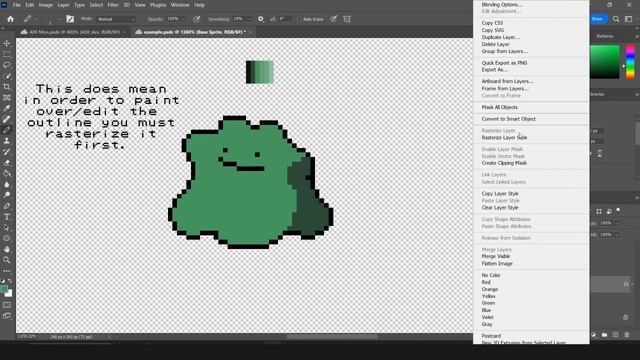Set layer color label to Red

click(x=486, y=282)
